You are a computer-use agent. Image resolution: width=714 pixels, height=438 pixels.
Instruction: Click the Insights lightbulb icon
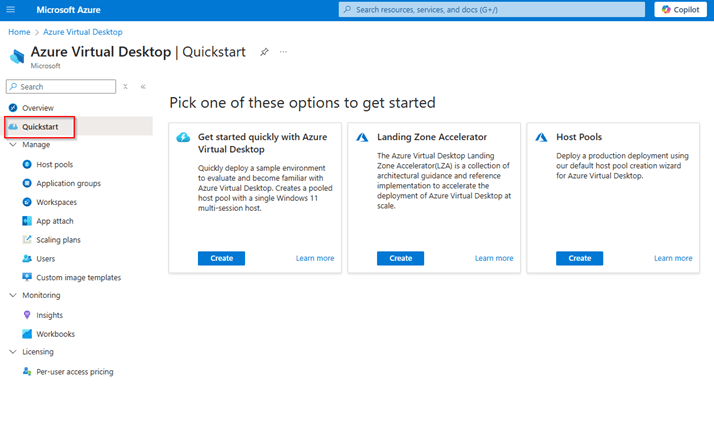click(27, 315)
